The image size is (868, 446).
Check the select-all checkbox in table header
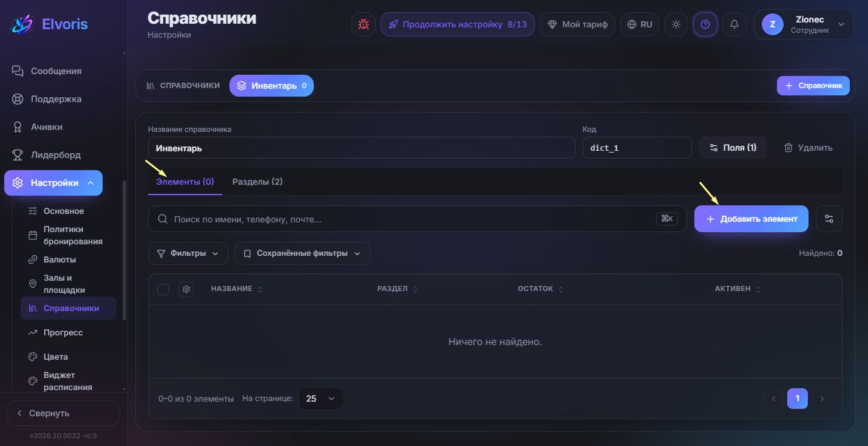pyautogui.click(x=163, y=289)
